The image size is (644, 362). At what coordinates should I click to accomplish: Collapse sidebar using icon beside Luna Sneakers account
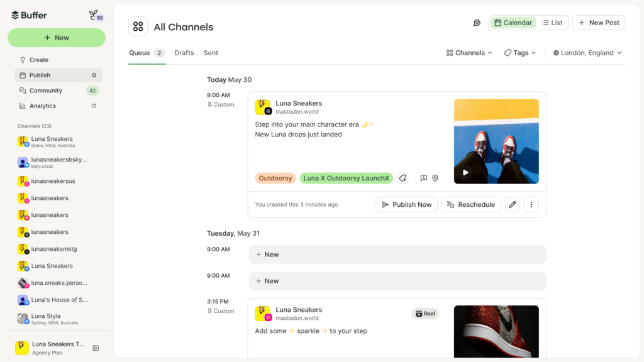[x=96, y=348]
